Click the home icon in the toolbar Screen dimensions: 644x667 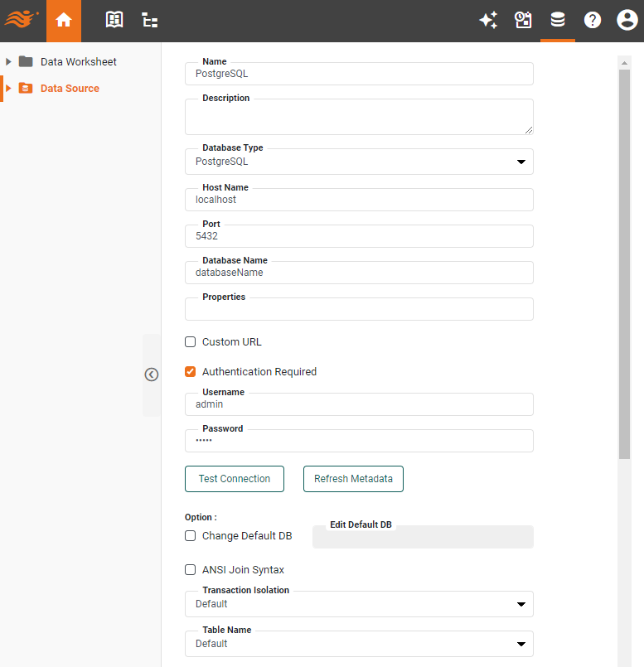point(64,19)
